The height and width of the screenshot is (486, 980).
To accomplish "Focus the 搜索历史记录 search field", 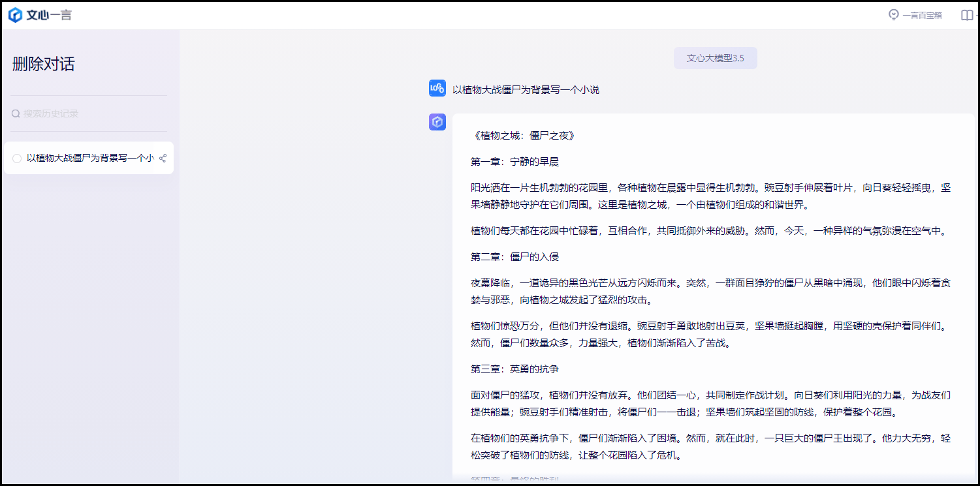I will click(x=89, y=114).
